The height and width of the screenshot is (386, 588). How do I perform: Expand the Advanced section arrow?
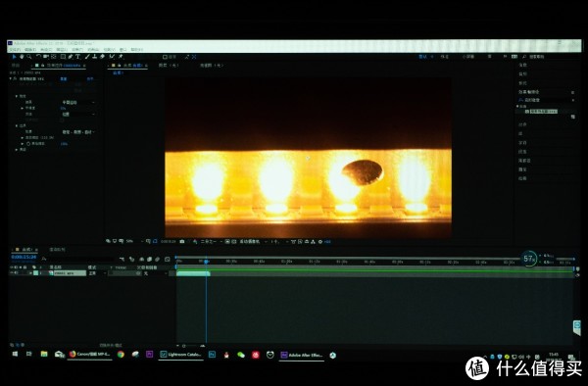point(17,149)
